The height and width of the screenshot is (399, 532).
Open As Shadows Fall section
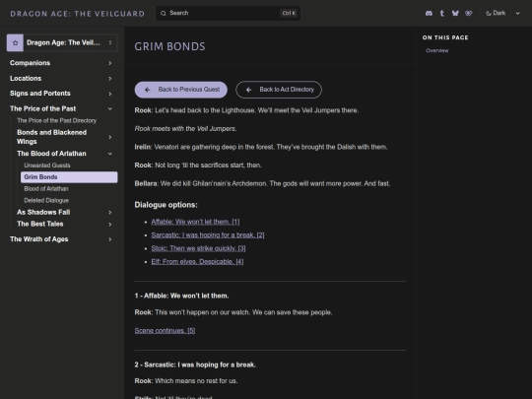pyautogui.click(x=43, y=213)
